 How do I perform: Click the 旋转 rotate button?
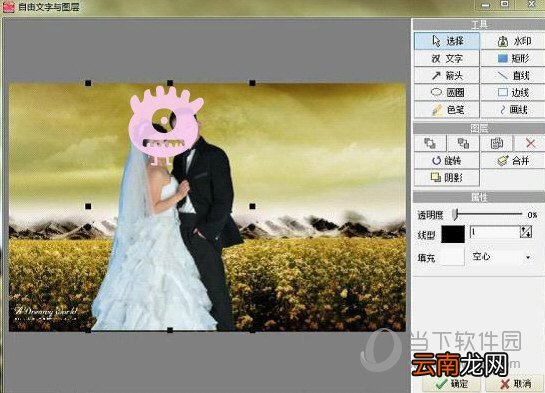click(447, 161)
